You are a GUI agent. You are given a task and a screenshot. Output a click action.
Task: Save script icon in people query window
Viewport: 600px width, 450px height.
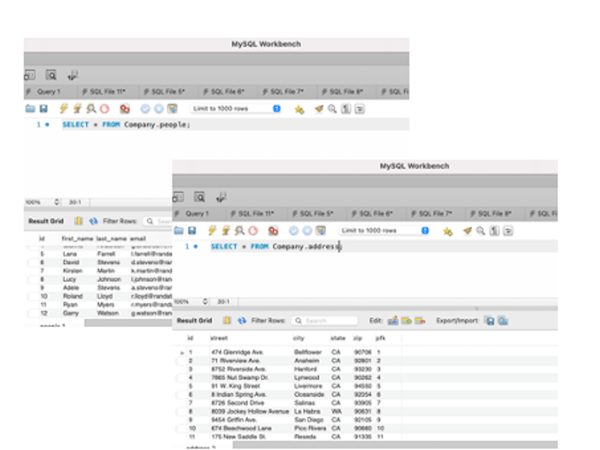[x=44, y=109]
